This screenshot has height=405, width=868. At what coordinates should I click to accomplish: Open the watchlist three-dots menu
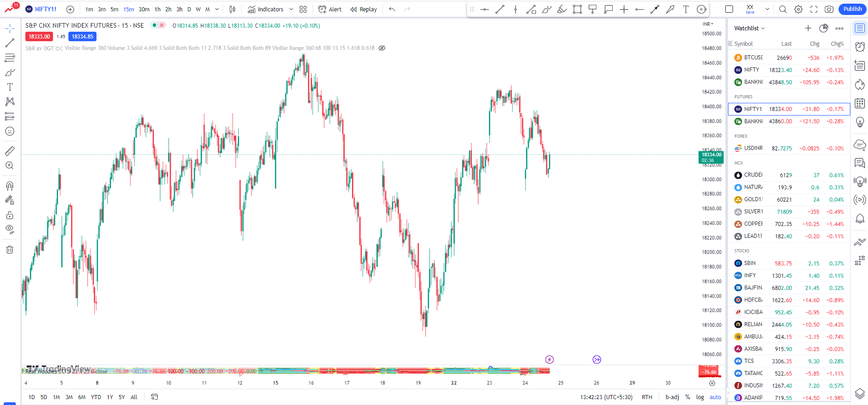839,28
